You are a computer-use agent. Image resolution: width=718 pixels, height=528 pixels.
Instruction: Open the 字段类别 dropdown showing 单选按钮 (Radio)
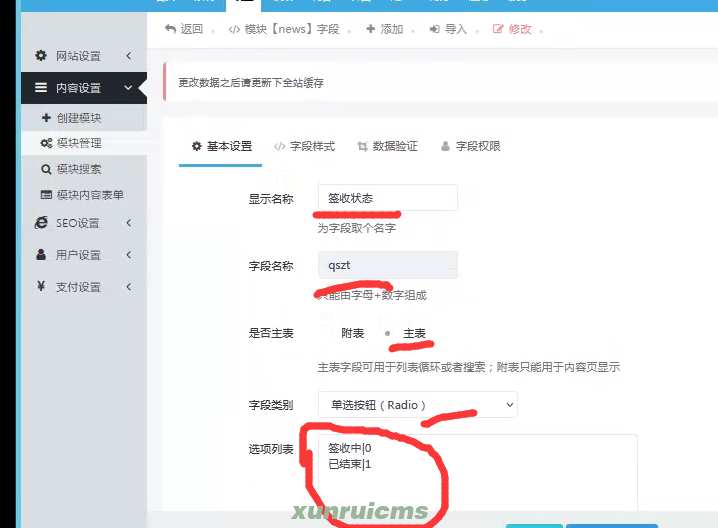(x=418, y=405)
